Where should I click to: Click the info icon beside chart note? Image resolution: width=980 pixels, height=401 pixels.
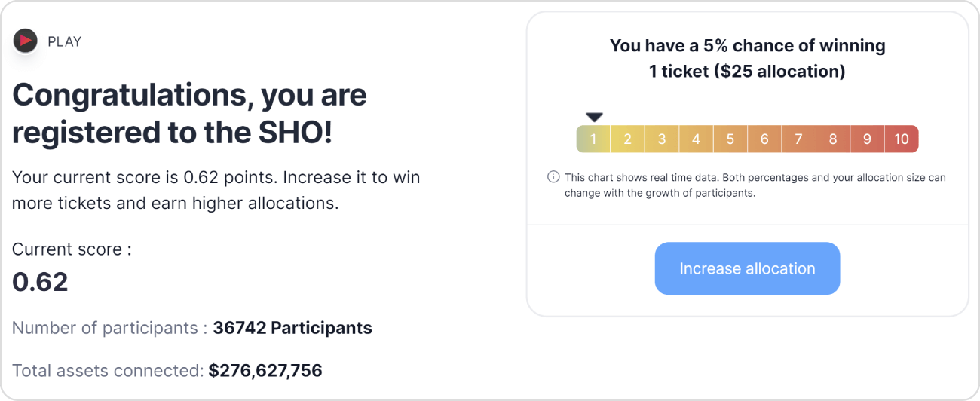(x=553, y=178)
